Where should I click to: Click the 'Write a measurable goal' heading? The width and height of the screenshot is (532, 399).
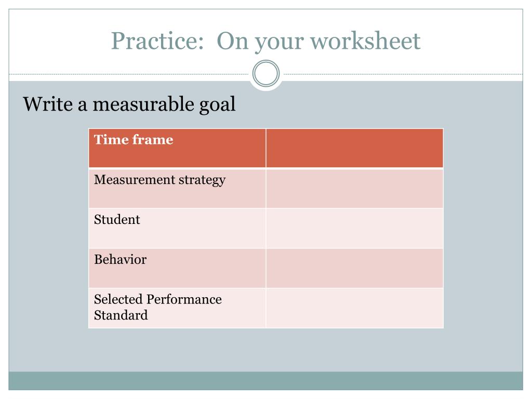(x=129, y=104)
